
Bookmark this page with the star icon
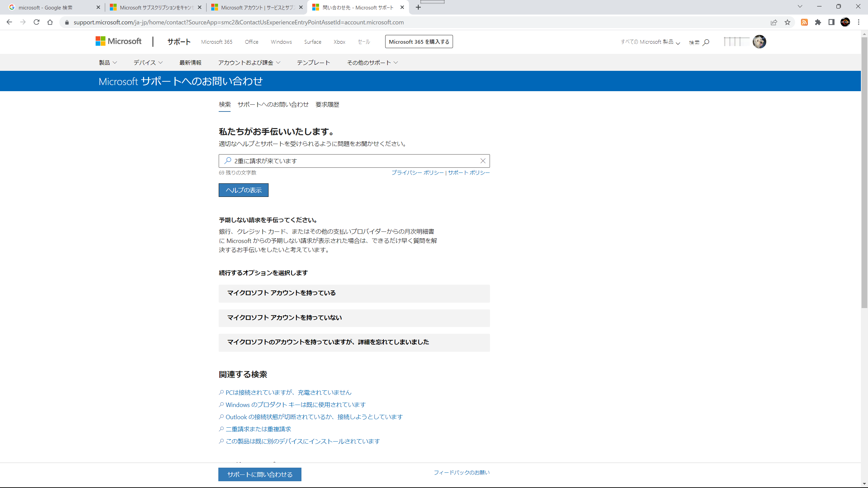click(787, 22)
